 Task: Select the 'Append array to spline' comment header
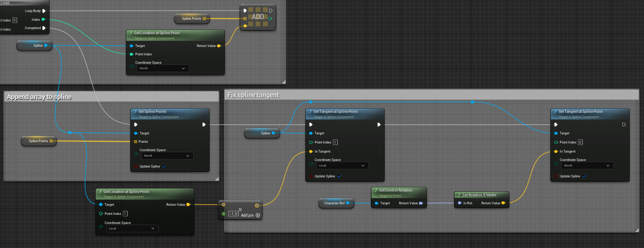111,97
